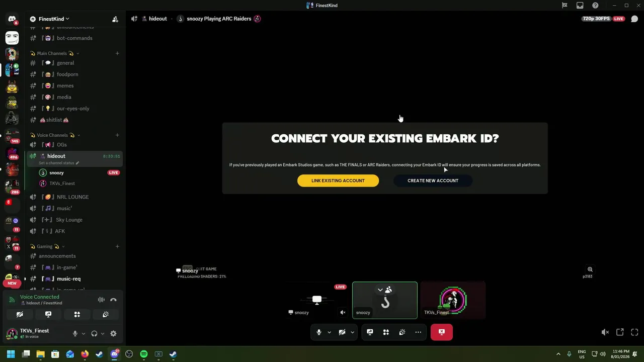Toggle noise suppression waveform icon
The width and height of the screenshot is (644, 362).
tap(101, 300)
